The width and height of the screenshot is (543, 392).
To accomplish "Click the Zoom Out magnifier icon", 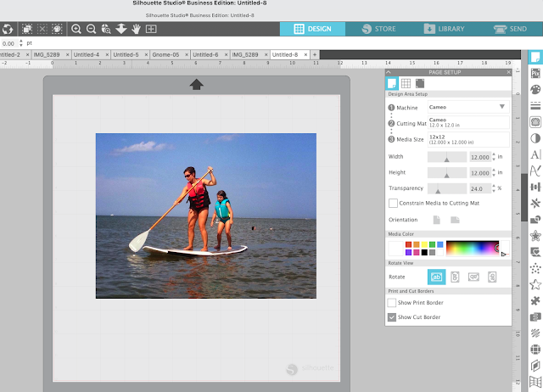I will [91, 29].
